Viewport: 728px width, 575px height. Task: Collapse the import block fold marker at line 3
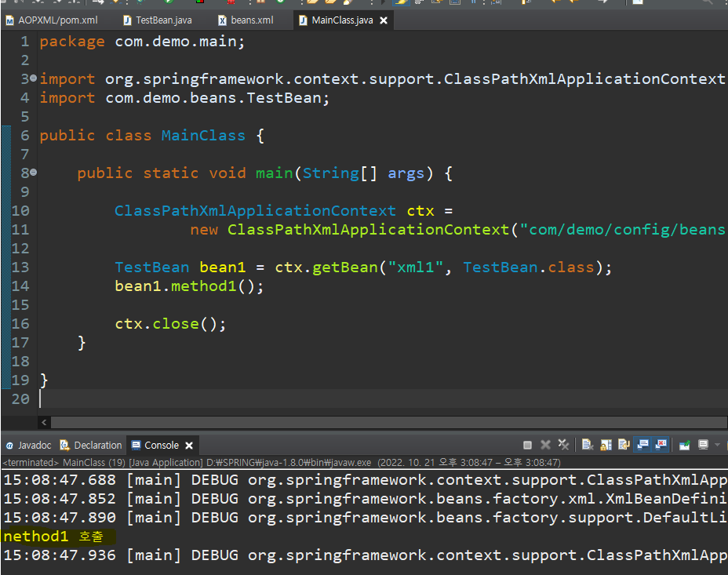tap(34, 78)
